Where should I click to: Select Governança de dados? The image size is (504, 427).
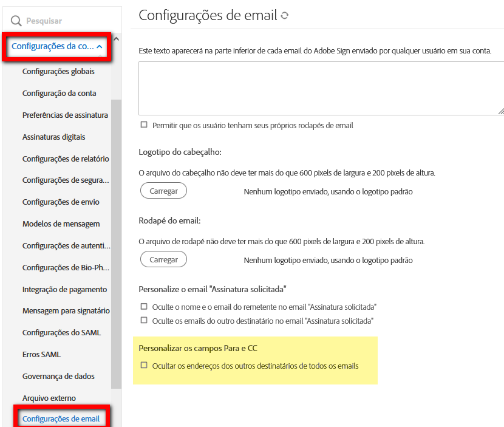pyautogui.click(x=58, y=376)
